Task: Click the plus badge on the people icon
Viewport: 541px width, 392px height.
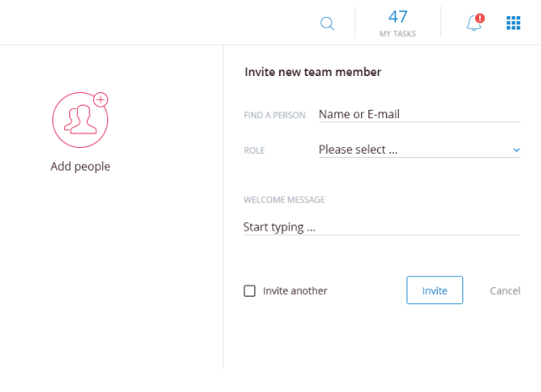Action: 101,100
